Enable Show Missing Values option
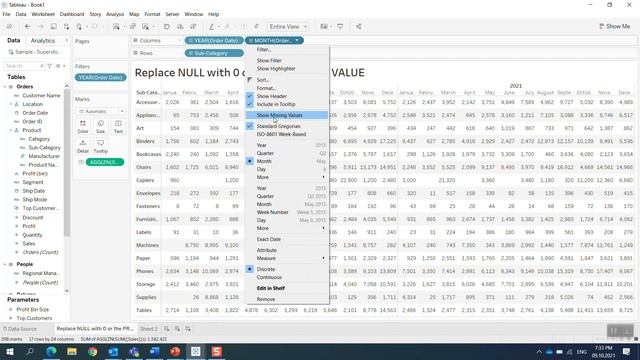 coord(287,115)
